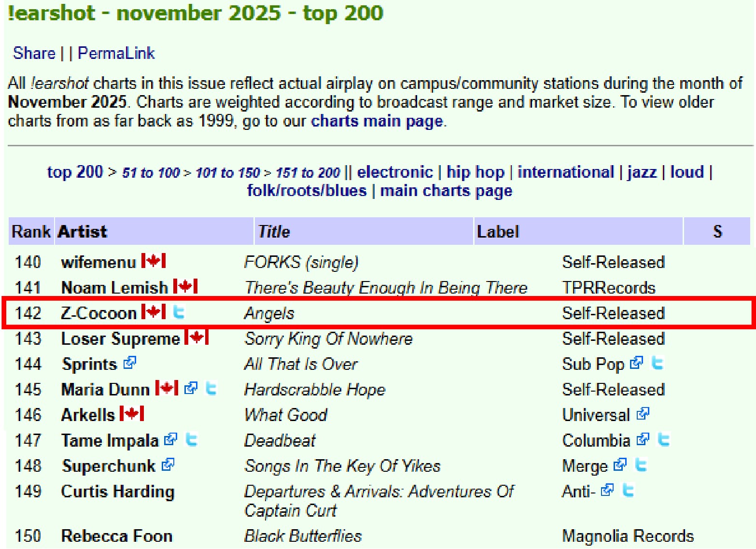Click the Twitter icon beside Sub Pop label
The width and height of the screenshot is (756, 549).
point(657,363)
